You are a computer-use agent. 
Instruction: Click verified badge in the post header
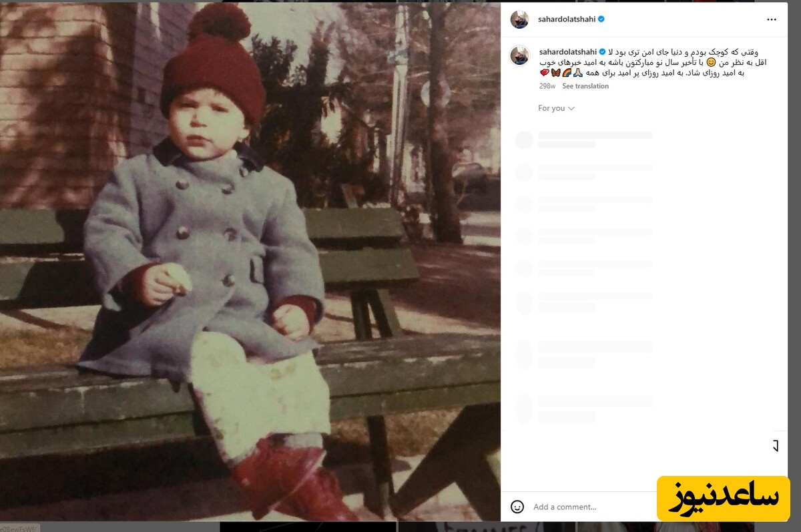click(601, 19)
